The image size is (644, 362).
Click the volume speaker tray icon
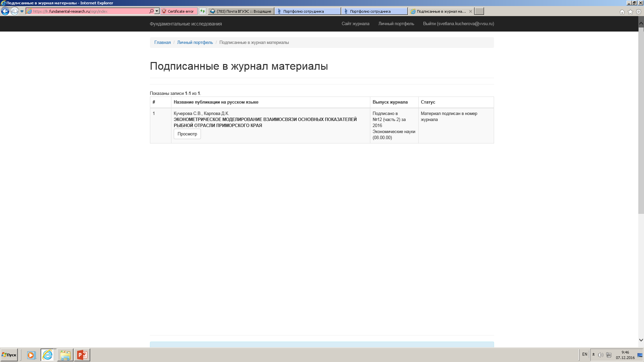pos(600,355)
